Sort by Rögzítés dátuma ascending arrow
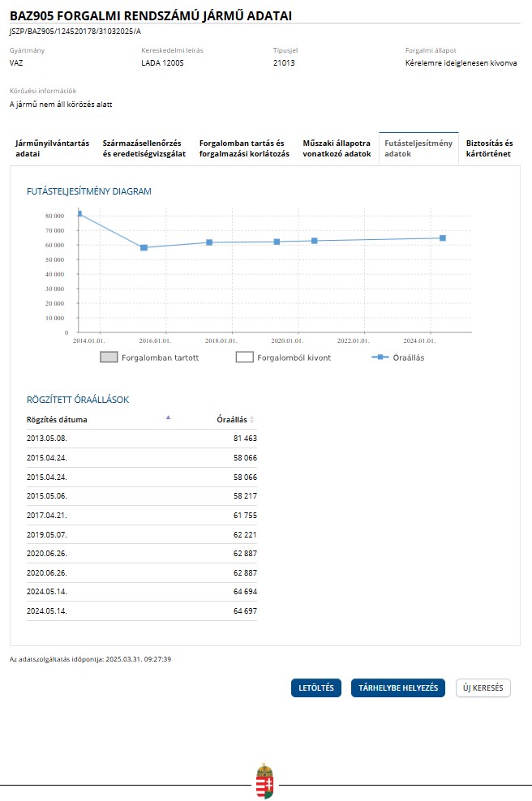 tap(168, 418)
